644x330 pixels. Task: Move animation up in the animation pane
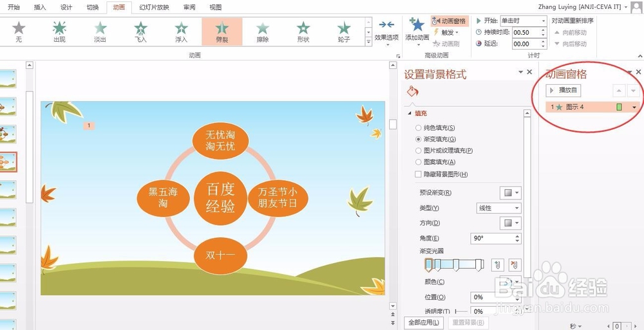point(620,91)
